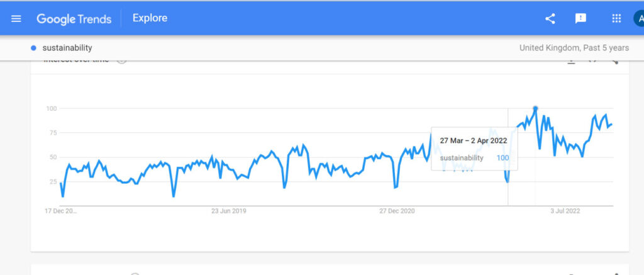Click the embed chart icon
Viewport: 644px width, 275px height.
592,60
